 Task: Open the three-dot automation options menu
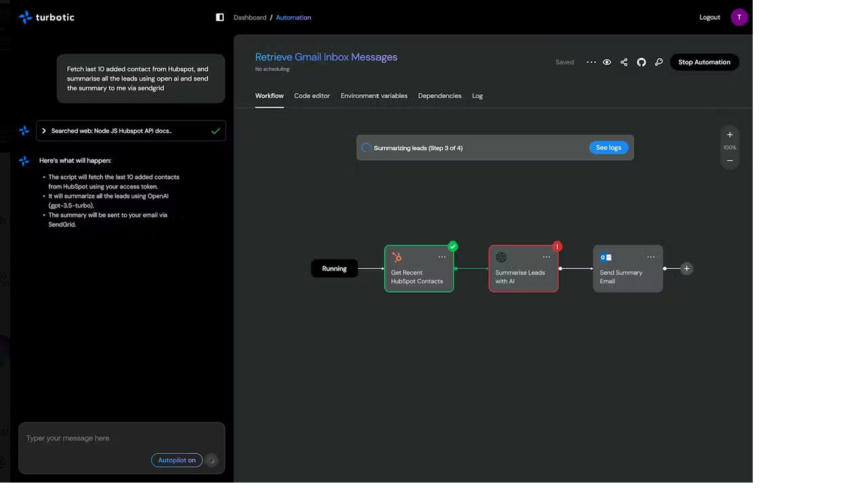tap(591, 62)
